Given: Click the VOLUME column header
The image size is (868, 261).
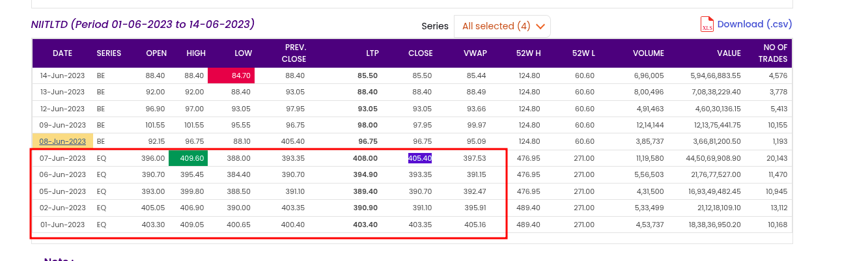Looking at the screenshot, I should click(648, 53).
